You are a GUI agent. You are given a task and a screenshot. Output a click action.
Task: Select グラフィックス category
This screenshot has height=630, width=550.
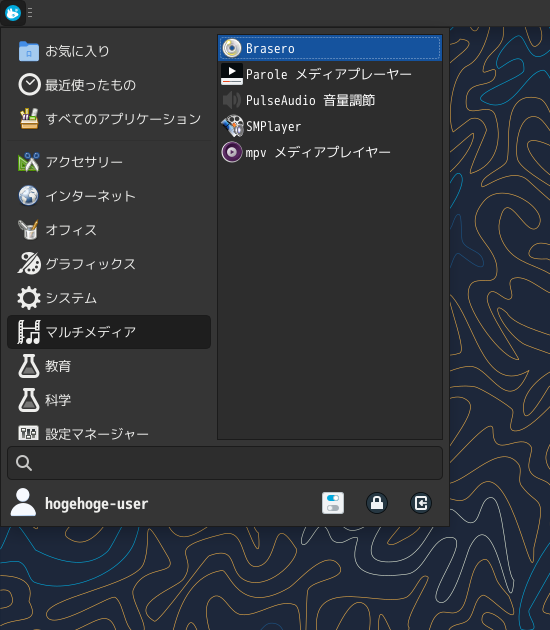point(109,264)
